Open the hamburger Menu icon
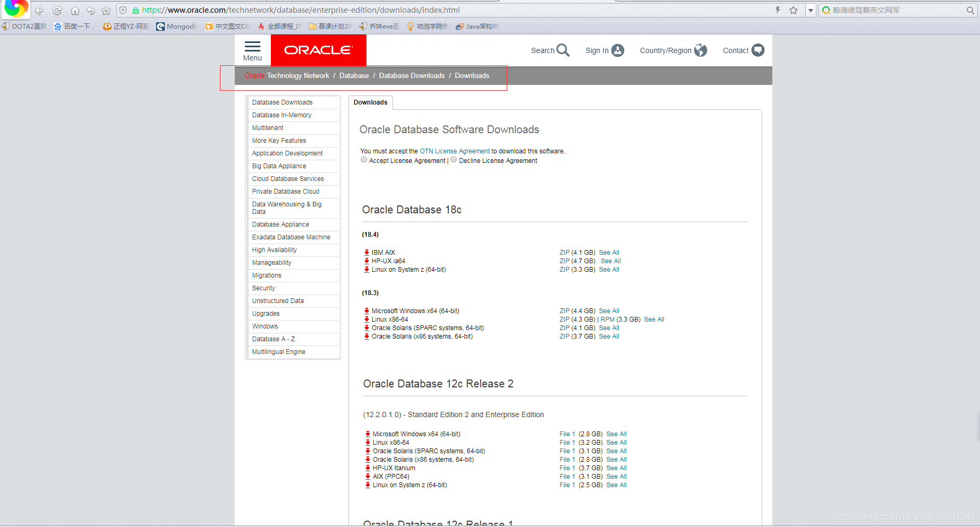Screen dimensions: 980x527 [x=252, y=47]
